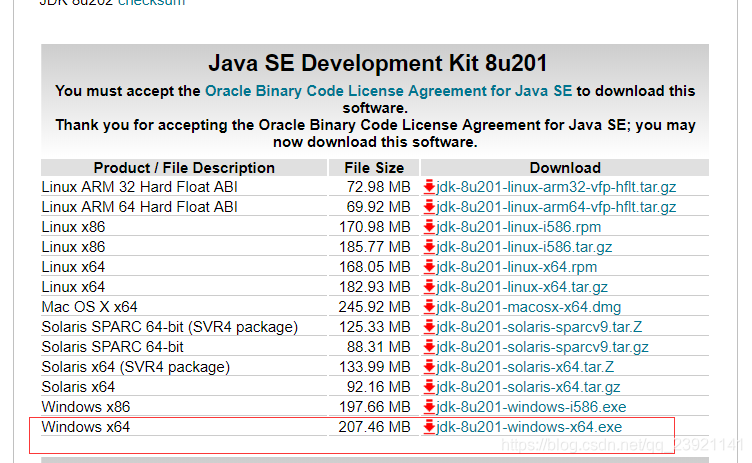Download jdk-8u201-macosx-x64.dmg file
This screenshot has width=752, height=463.
[x=529, y=307]
